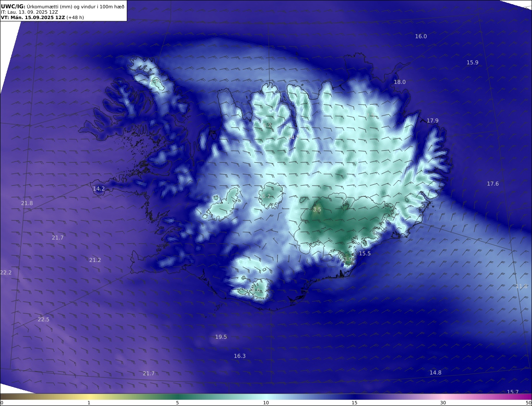
Task: Click the 18.0 value on the map
Action: pyautogui.click(x=400, y=82)
